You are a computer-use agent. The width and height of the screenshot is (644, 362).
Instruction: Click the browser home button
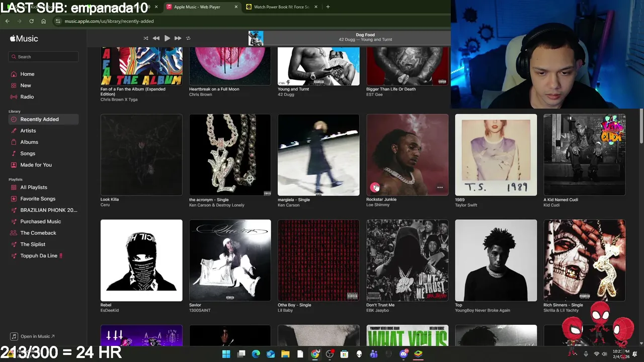pos(43,21)
